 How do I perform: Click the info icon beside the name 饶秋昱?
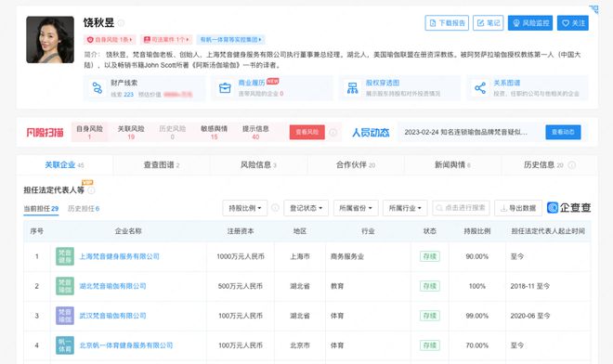click(x=121, y=23)
